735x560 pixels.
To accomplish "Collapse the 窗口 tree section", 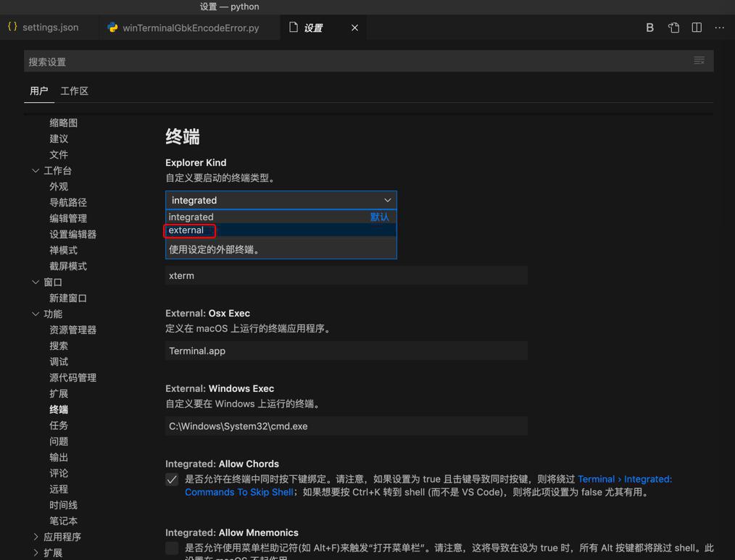I will (36, 282).
